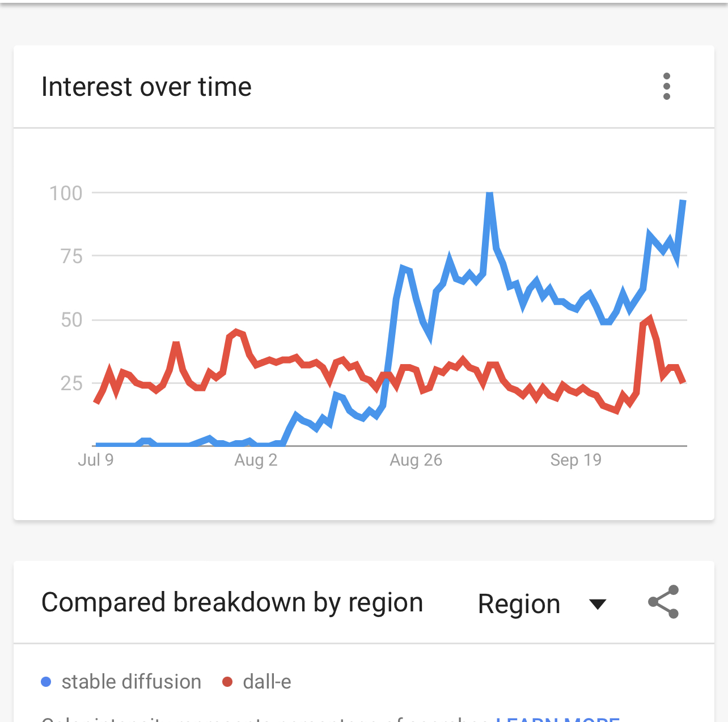Open the Region selector text
Image resolution: width=728 pixels, height=722 pixels.
tap(519, 603)
